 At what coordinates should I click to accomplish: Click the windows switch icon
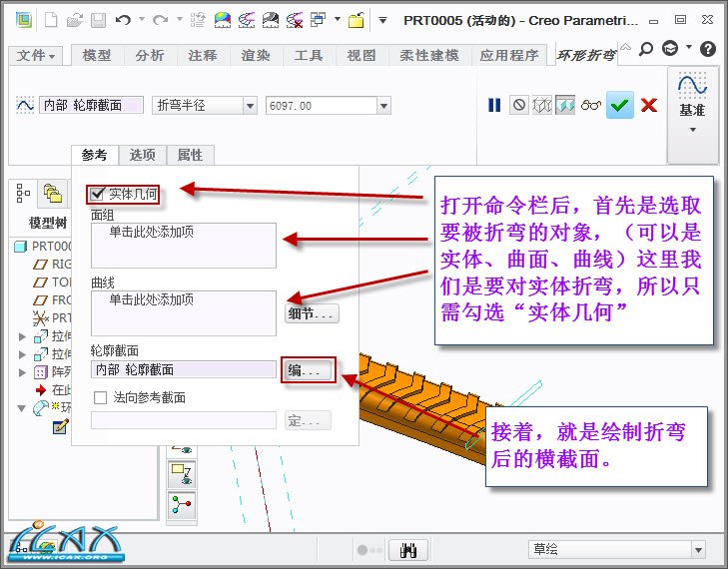point(319,20)
